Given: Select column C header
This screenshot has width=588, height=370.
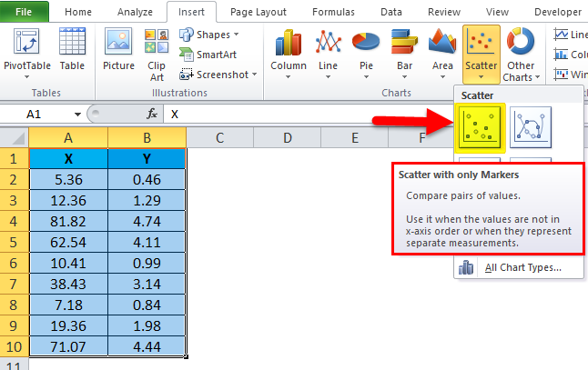Looking at the screenshot, I should click(x=219, y=137).
